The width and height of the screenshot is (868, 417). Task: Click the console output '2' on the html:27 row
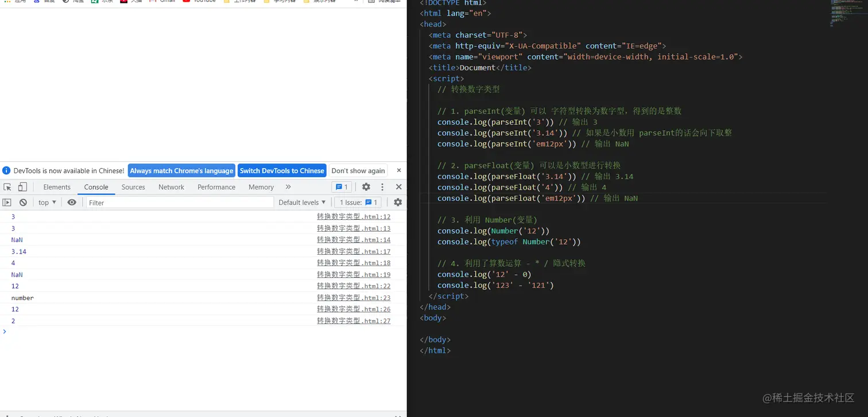[13, 321]
